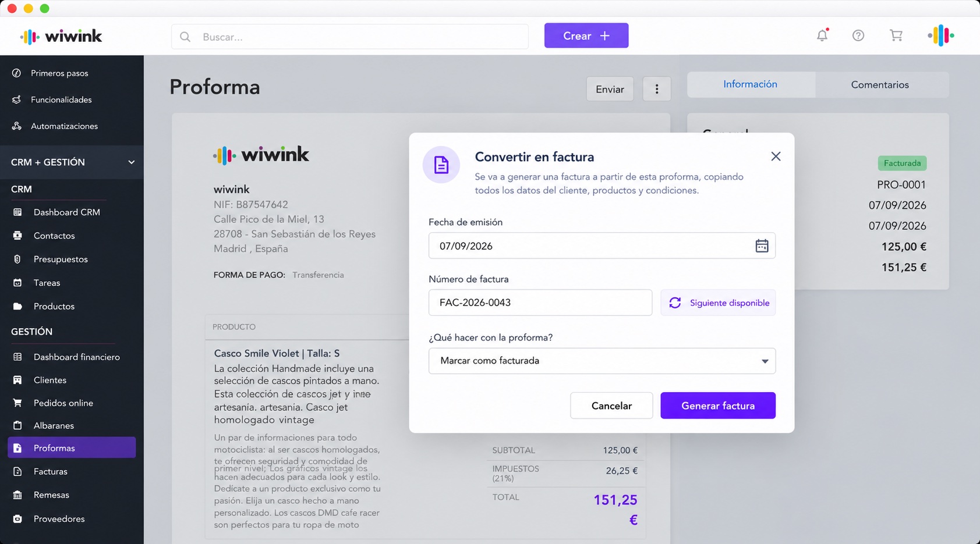Screen dimensions: 980x544
Task: Click the PRODUCTO column header
Action: [x=234, y=327]
